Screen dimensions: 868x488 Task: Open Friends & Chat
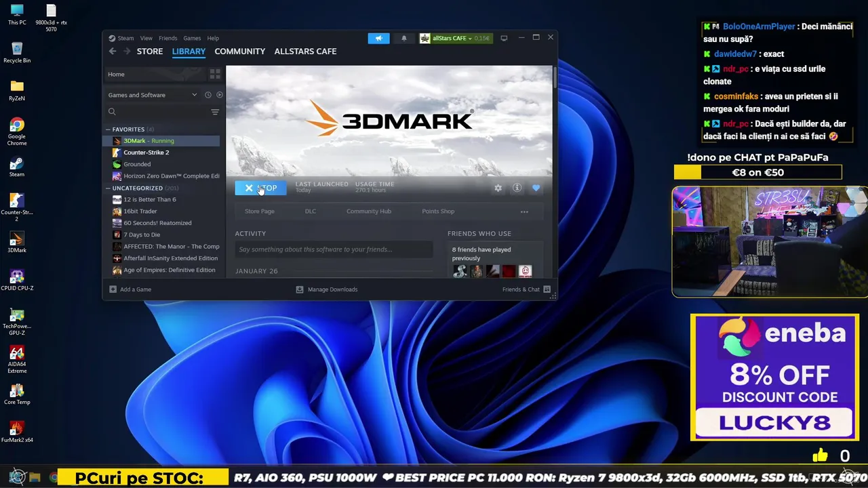(526, 289)
